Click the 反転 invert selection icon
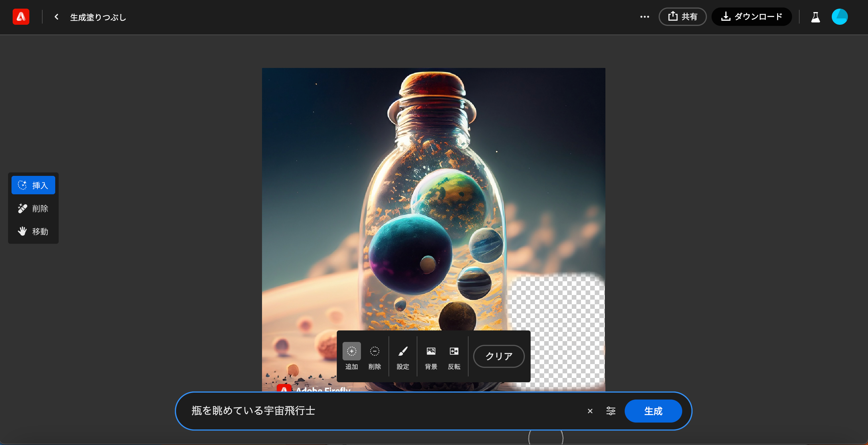This screenshot has height=445, width=868. coord(454,356)
